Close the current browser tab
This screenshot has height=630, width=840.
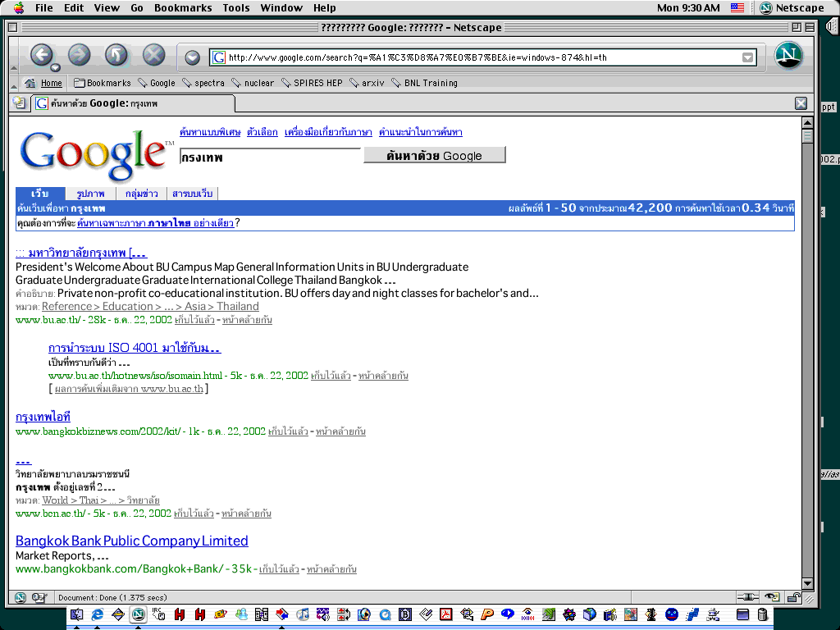point(801,103)
